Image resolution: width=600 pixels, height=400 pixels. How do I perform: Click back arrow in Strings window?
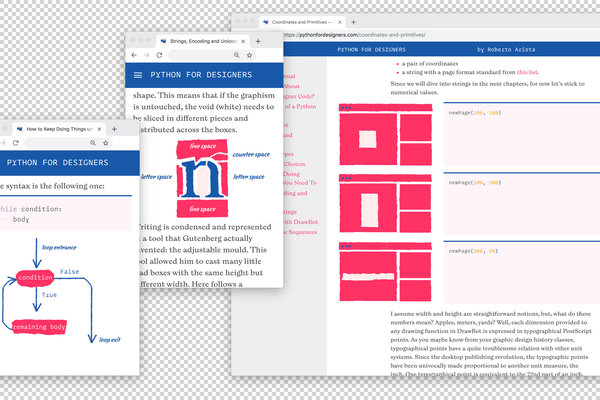point(134,55)
